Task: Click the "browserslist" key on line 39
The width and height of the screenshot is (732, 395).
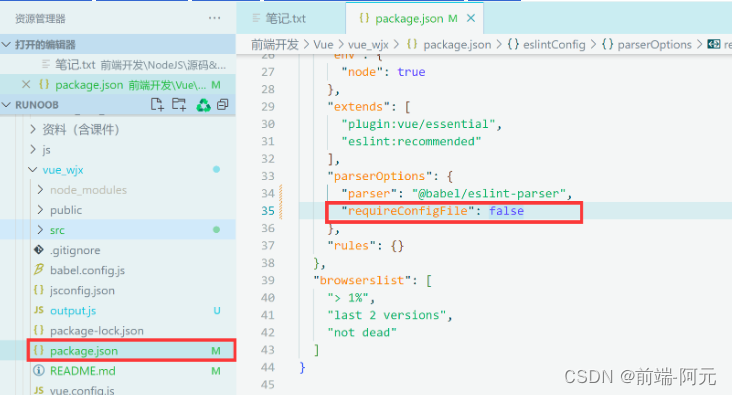Action: point(362,280)
